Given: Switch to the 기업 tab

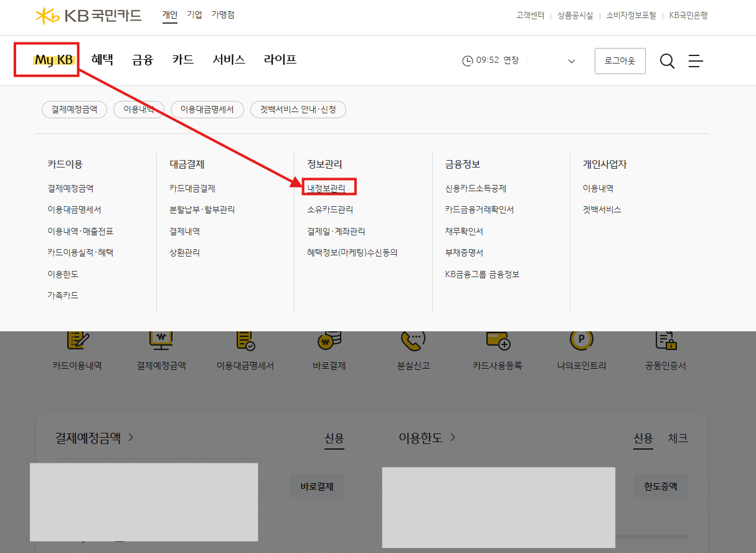Looking at the screenshot, I should point(195,15).
